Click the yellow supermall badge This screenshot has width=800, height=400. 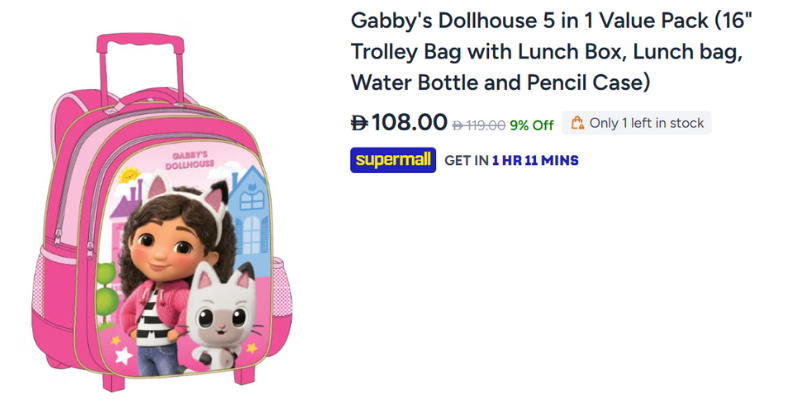tap(393, 160)
